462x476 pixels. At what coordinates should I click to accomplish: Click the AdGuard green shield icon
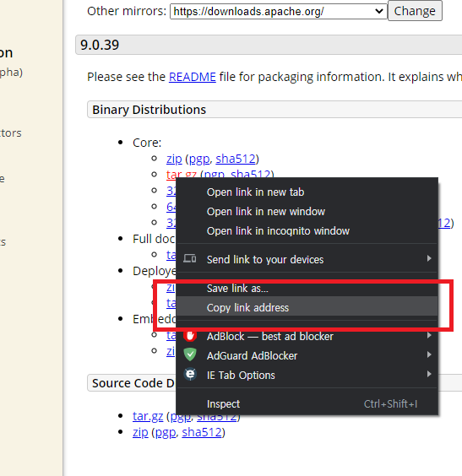190,354
